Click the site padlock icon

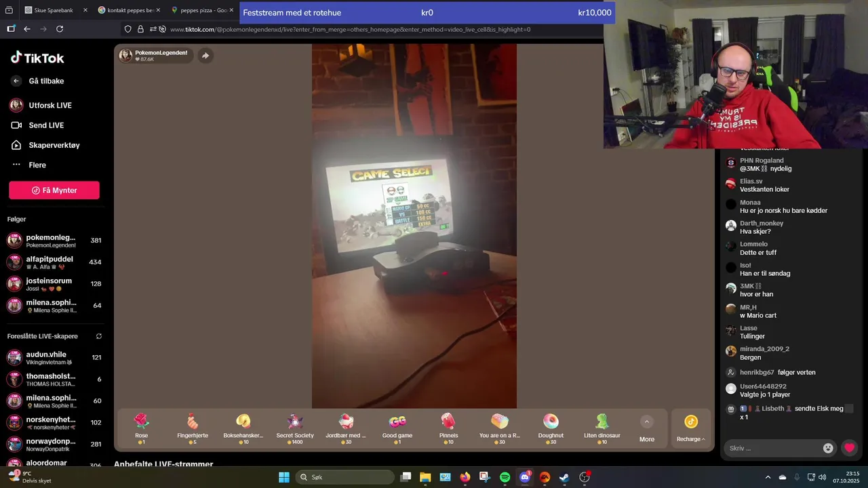(x=140, y=29)
